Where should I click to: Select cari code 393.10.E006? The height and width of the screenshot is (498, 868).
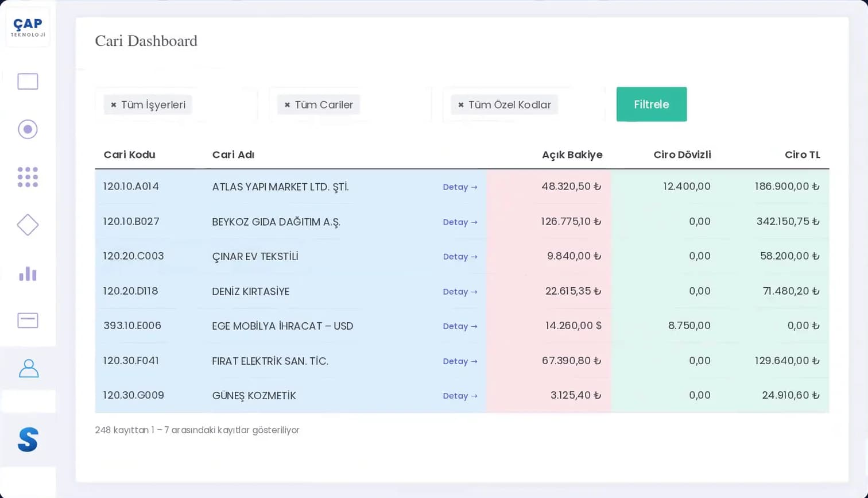[132, 326]
